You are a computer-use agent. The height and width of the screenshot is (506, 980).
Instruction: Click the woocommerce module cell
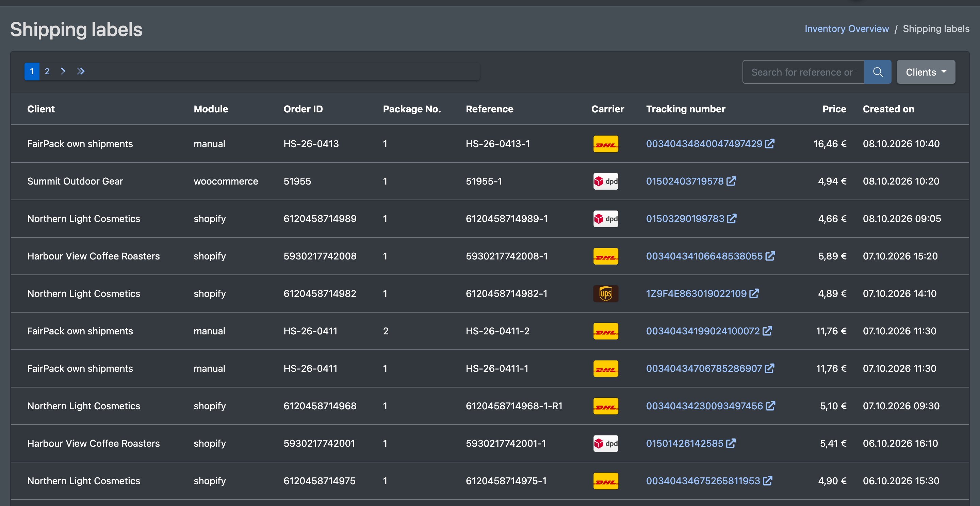coord(226,181)
